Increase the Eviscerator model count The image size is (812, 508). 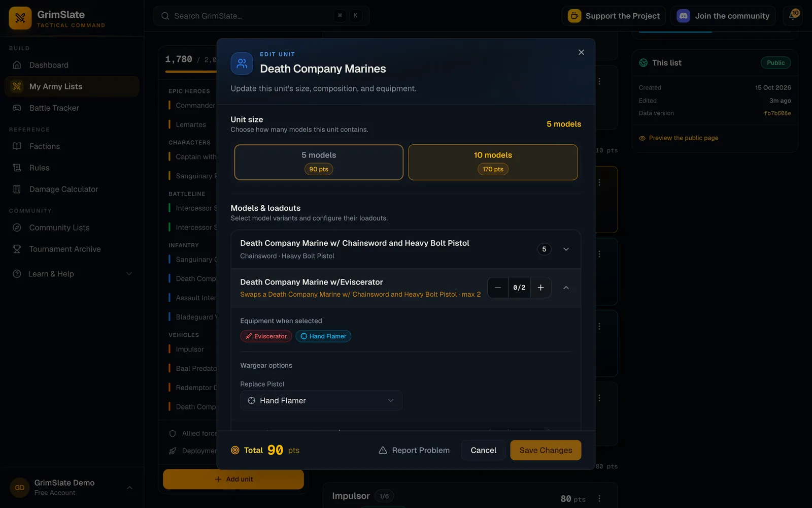tap(540, 288)
